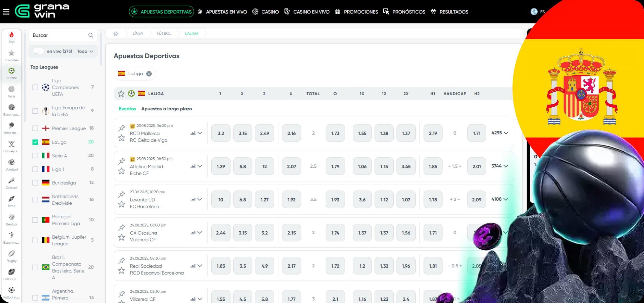Select Voleibol sport icon
Image resolution: width=644 pixels, height=303 pixels.
[x=12, y=165]
